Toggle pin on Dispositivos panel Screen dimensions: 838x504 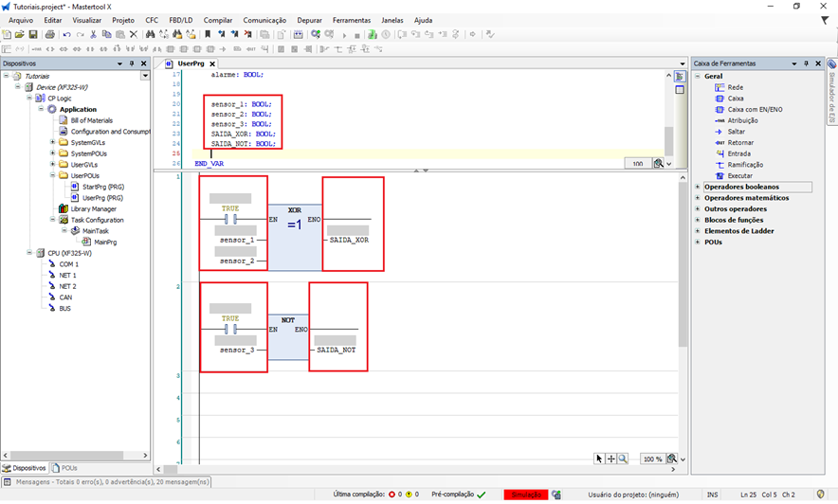tap(133, 63)
